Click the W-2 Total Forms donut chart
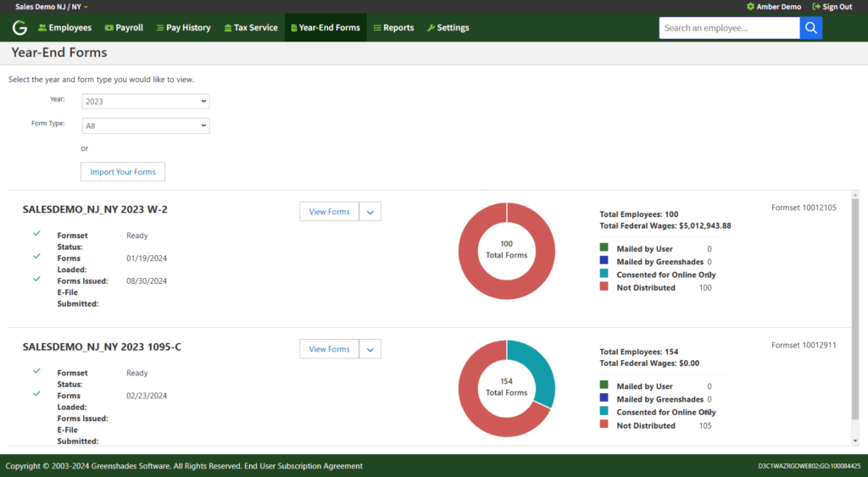868x477 pixels. click(507, 251)
